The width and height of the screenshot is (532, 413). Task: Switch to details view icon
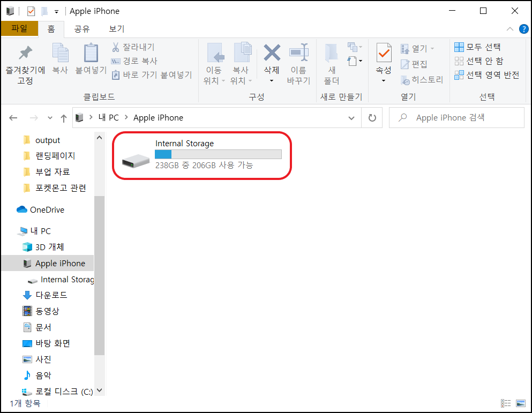506,403
